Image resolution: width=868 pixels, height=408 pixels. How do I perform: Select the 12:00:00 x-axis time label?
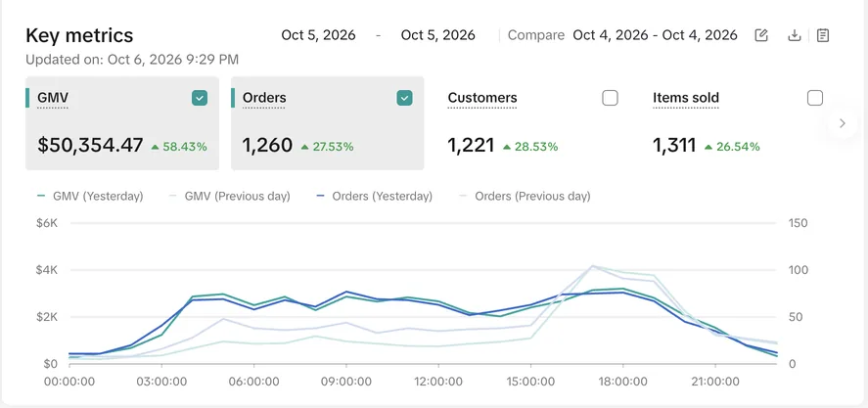click(437, 382)
